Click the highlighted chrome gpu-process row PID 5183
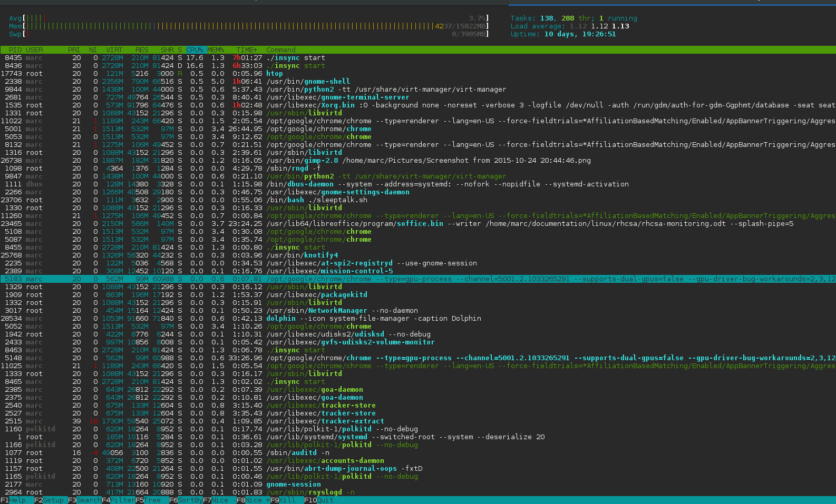This screenshot has width=836, height=504. pos(418,279)
